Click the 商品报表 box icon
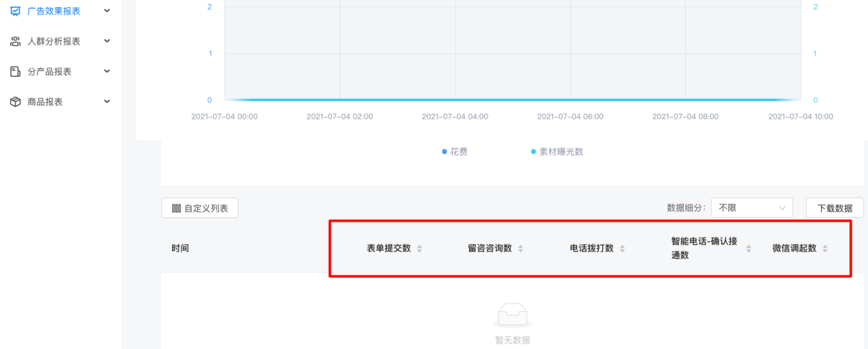Image resolution: width=868 pixels, height=349 pixels. (x=14, y=101)
